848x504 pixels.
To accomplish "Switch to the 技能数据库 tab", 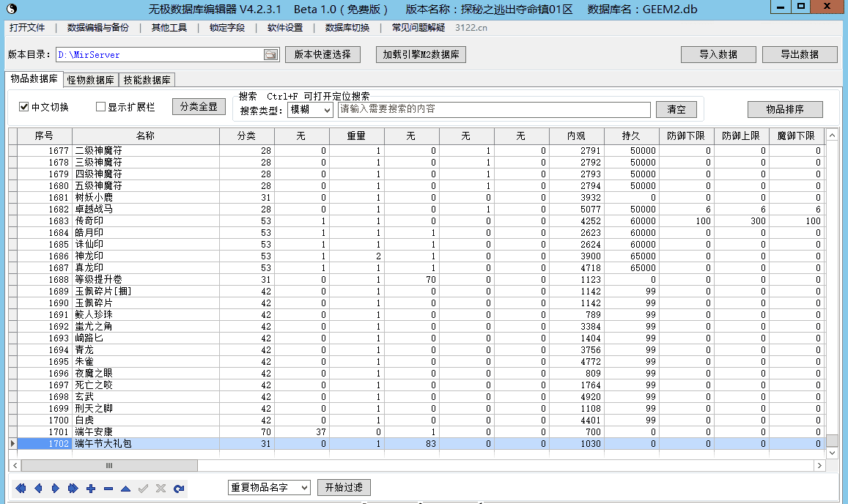I will 147,81.
